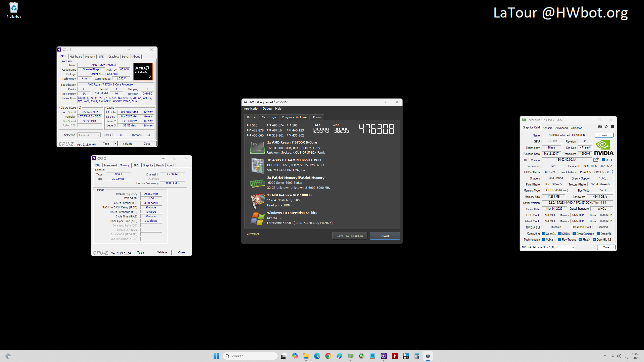Click Validate in the CPU-Z CPU window
The width and height of the screenshot is (644, 362).
point(128,144)
